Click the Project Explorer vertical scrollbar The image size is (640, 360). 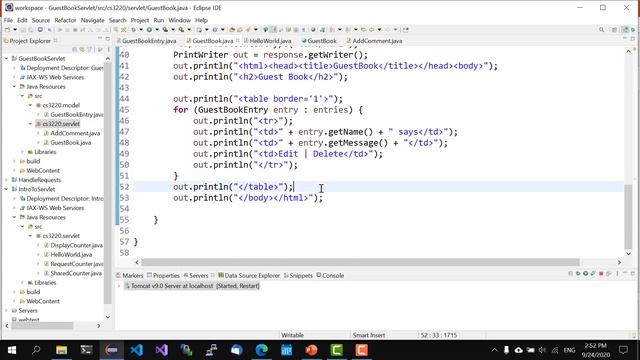point(108,182)
